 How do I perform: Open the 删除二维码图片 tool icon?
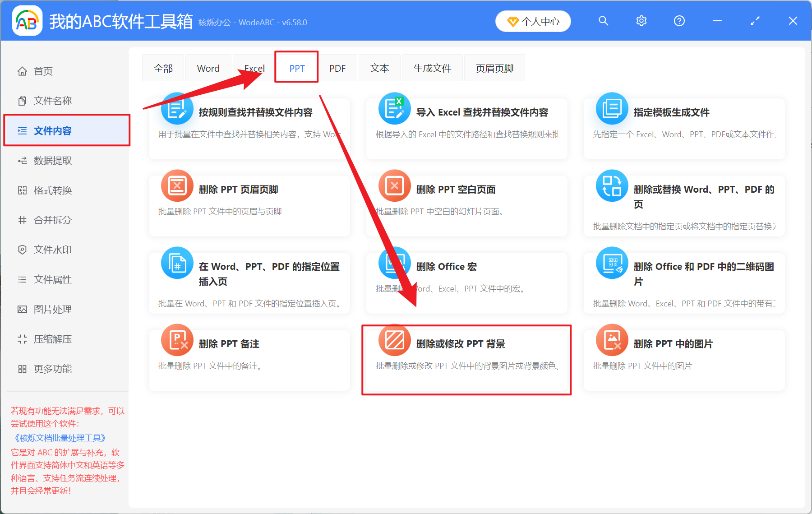[611, 263]
